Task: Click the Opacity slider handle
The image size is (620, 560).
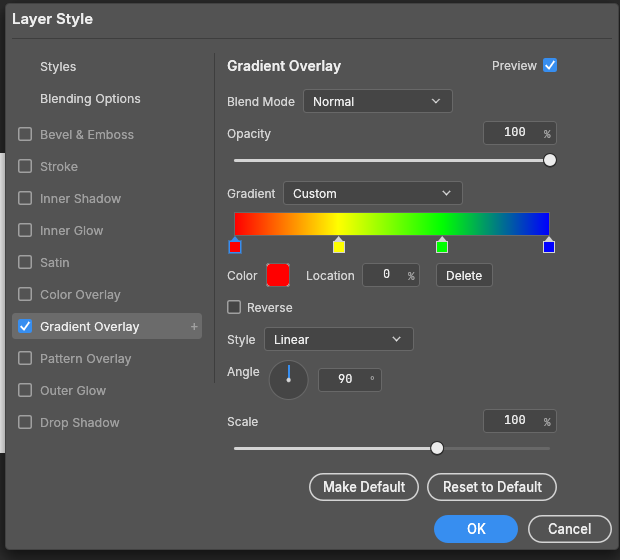Action: click(550, 160)
